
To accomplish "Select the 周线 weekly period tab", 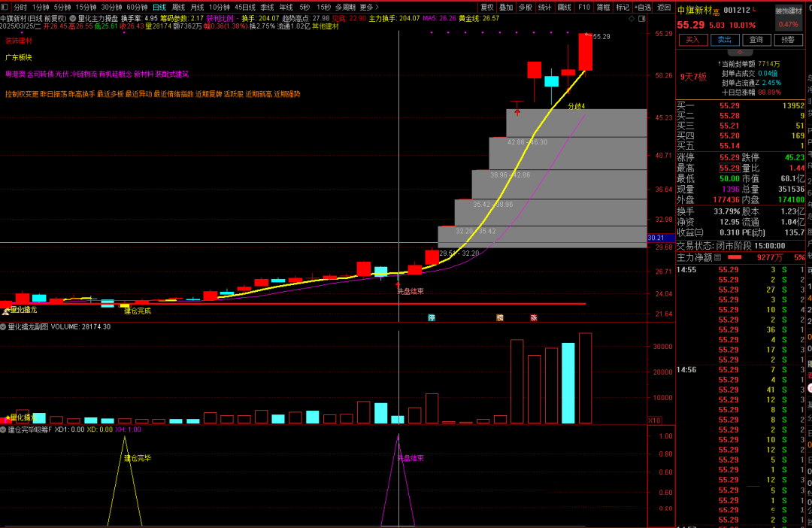I will [178, 7].
